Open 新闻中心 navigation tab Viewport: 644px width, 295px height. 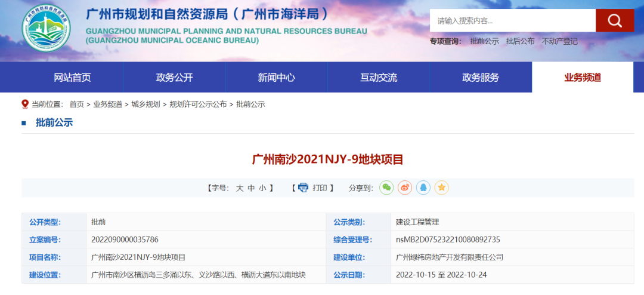(277, 78)
